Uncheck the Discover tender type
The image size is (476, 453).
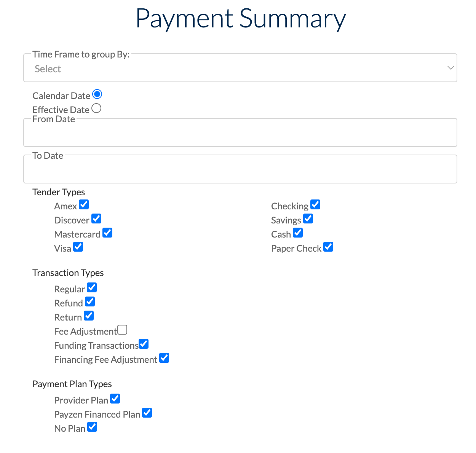pyautogui.click(x=96, y=219)
